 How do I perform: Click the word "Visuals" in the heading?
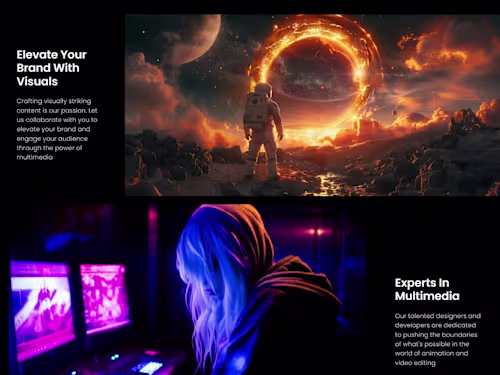click(x=37, y=81)
